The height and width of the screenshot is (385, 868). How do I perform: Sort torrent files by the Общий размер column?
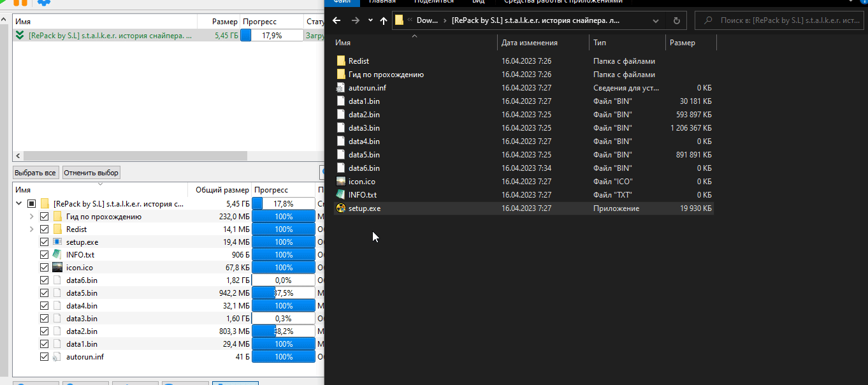[220, 190]
